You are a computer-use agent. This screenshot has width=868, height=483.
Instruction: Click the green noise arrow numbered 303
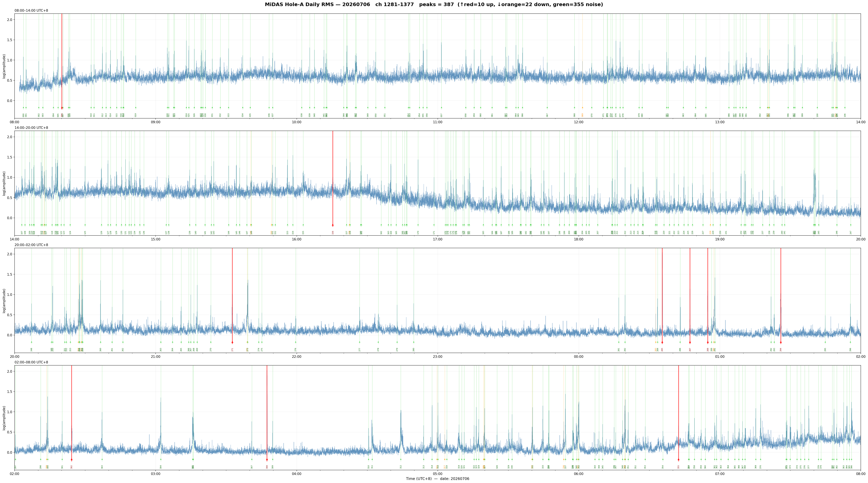point(102,459)
